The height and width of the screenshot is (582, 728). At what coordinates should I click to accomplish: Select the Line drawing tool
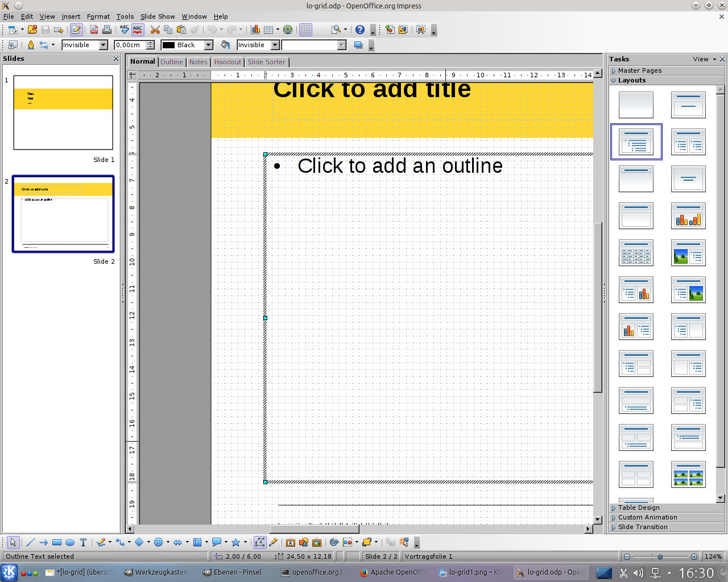pyautogui.click(x=31, y=542)
